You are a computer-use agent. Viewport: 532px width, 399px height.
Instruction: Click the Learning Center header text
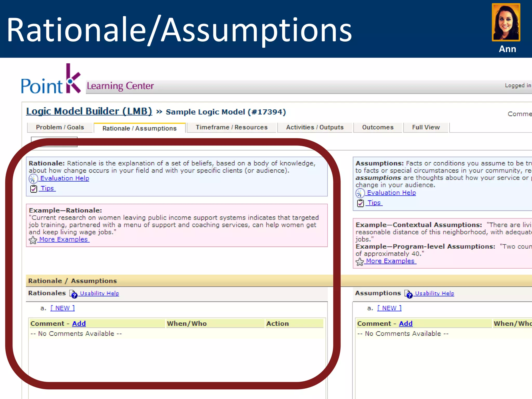pos(120,86)
